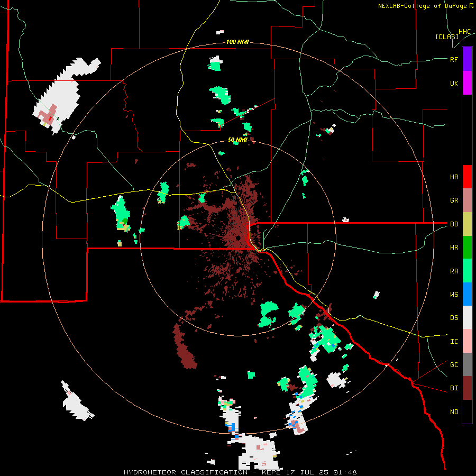Image resolution: width=476 pixels, height=476 pixels.
Task: Click the HR dark green legend swatch
Action: click(467, 248)
